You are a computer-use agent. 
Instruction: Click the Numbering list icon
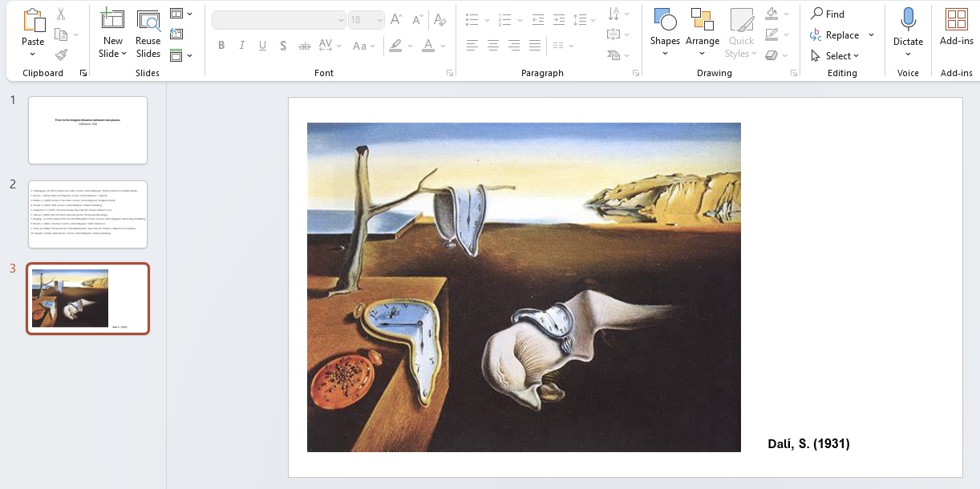pos(504,20)
